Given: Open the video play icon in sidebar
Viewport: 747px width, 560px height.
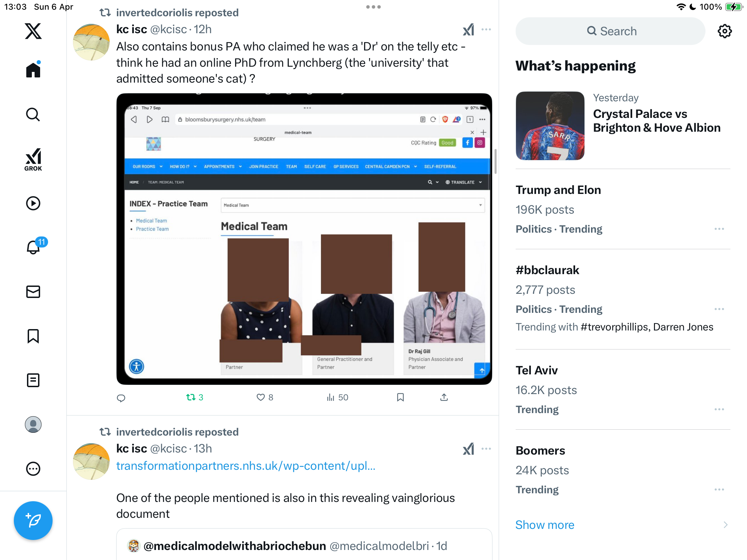Looking at the screenshot, I should 33,203.
